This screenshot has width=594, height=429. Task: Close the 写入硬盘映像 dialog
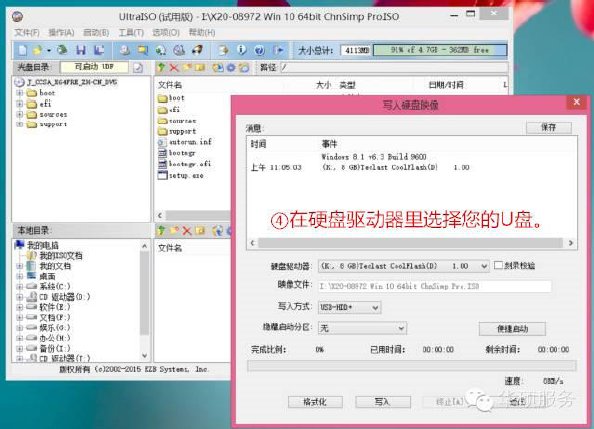[x=577, y=102]
